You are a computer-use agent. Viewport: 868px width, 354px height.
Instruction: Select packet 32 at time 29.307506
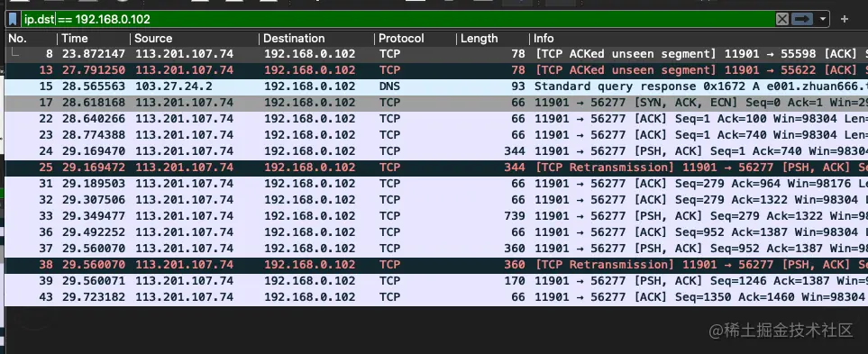436,200
